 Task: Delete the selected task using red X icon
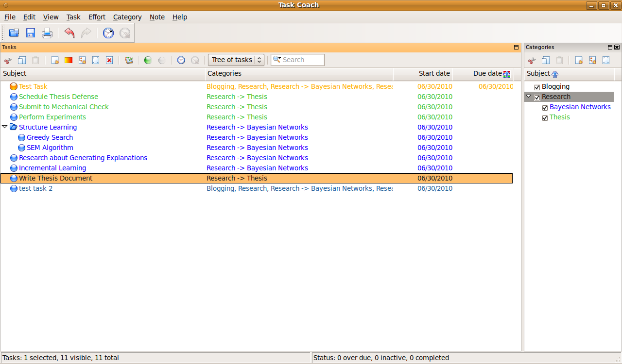pos(109,60)
